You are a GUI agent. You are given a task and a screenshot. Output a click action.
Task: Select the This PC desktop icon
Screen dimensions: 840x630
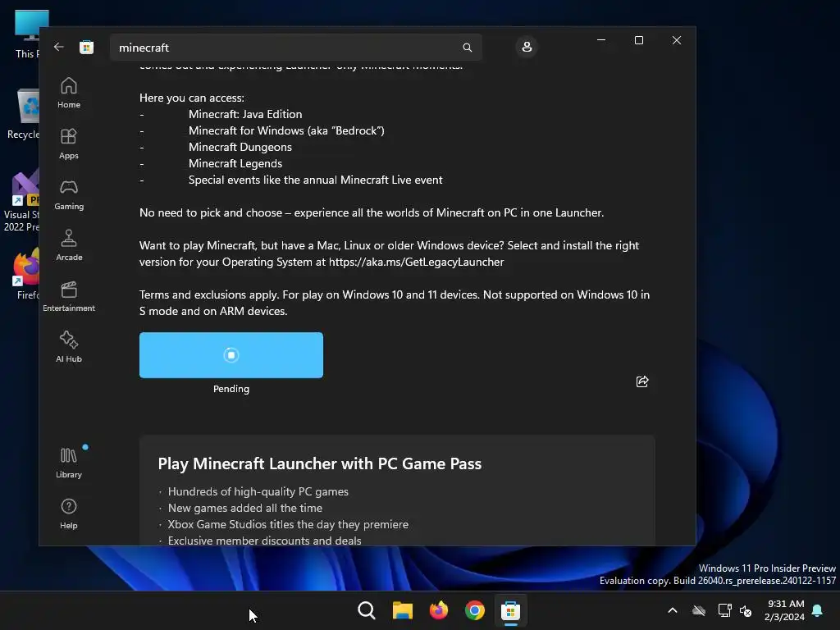tap(28, 34)
